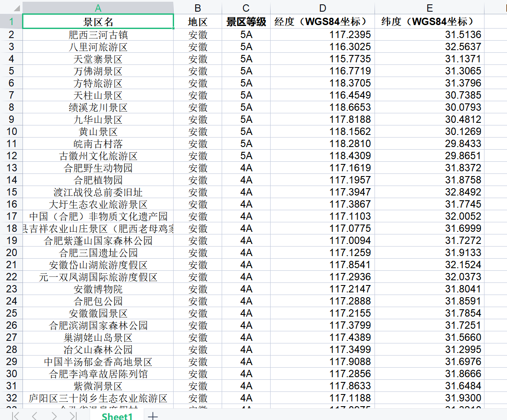The width and height of the screenshot is (507, 420).
Task: Select the cell 肥西三河古镇
Action: [x=98, y=35]
